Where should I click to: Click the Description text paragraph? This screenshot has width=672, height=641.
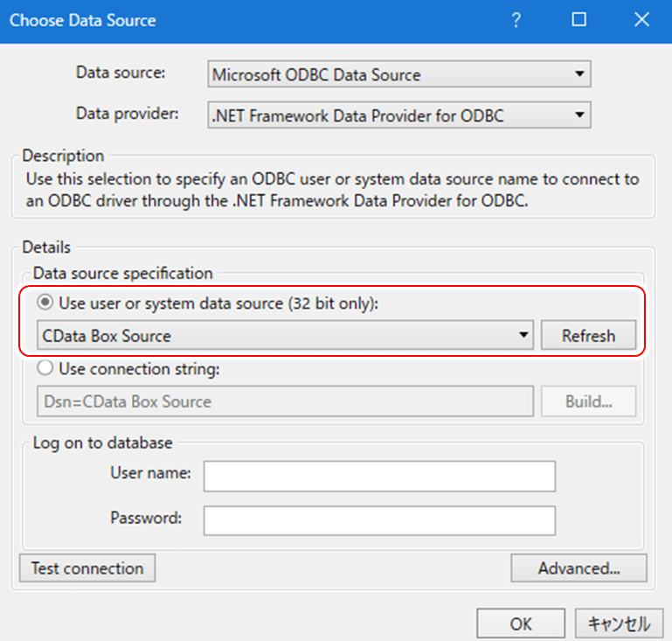point(330,189)
